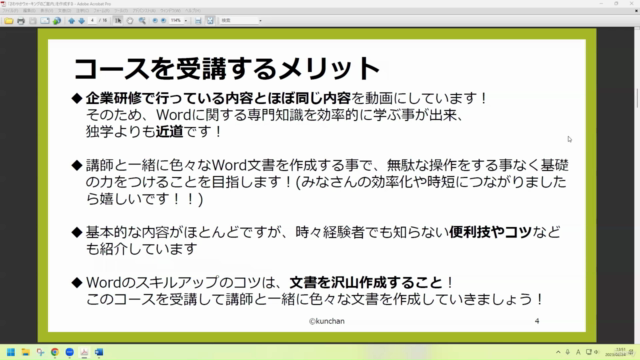This screenshot has width=640, height=360.
Task: Click the bold phrase 企業研修で行っている内容とほぼ同じ内容
Action: 218,98
